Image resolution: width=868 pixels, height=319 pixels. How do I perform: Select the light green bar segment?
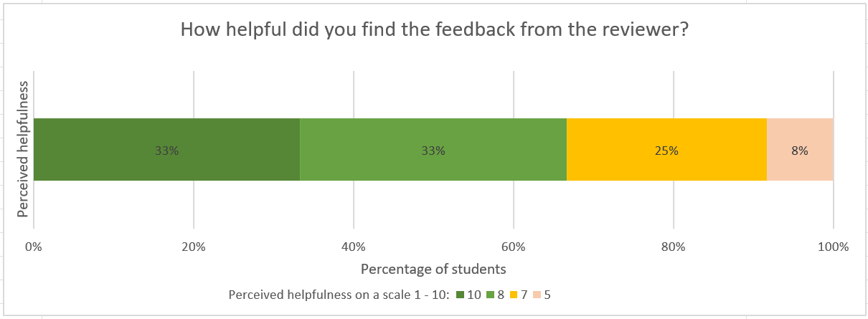(x=373, y=150)
